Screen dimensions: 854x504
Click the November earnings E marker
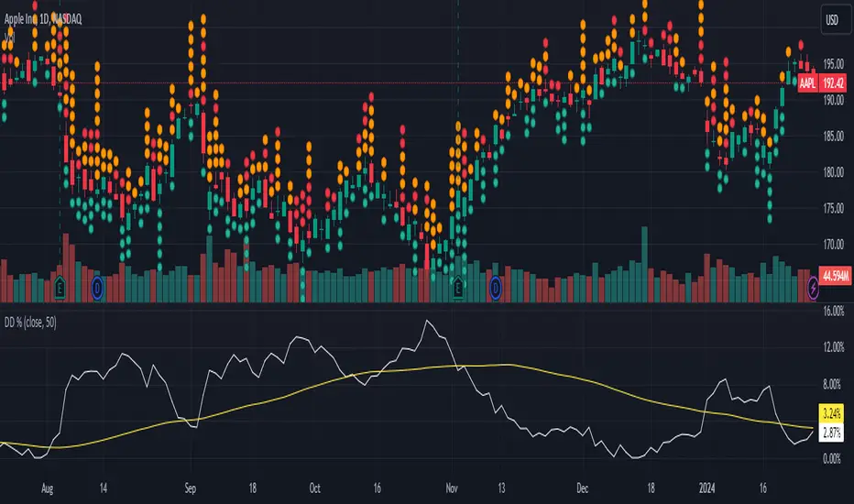coord(458,287)
